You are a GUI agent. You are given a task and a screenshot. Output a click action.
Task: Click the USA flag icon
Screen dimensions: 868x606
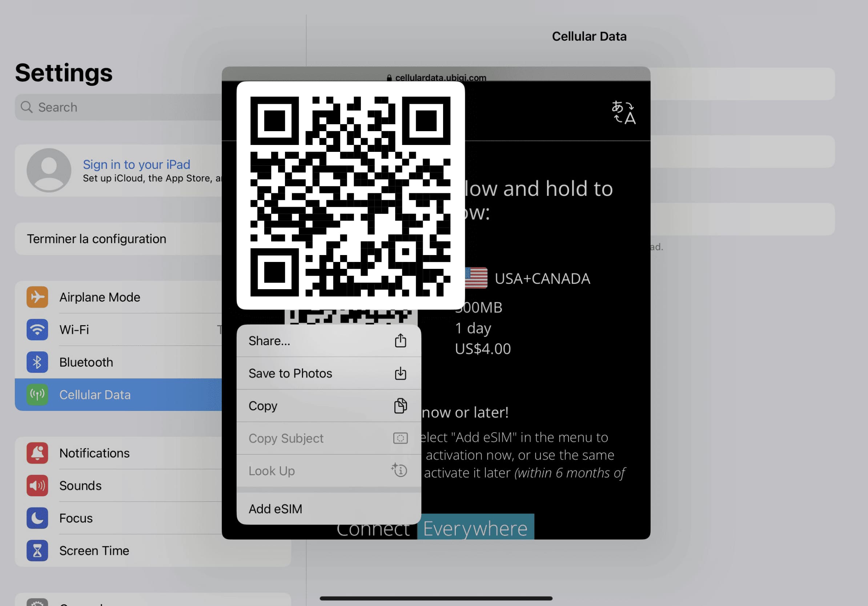pos(475,278)
